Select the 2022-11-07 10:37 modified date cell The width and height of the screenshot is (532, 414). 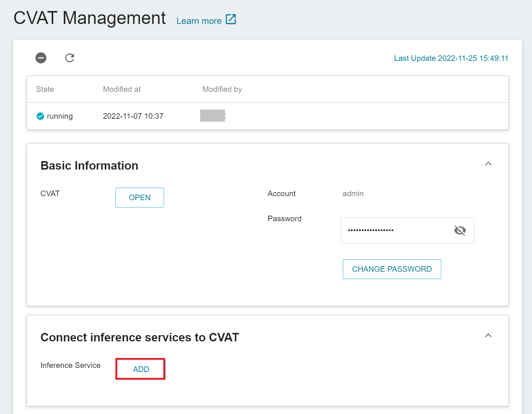133,116
